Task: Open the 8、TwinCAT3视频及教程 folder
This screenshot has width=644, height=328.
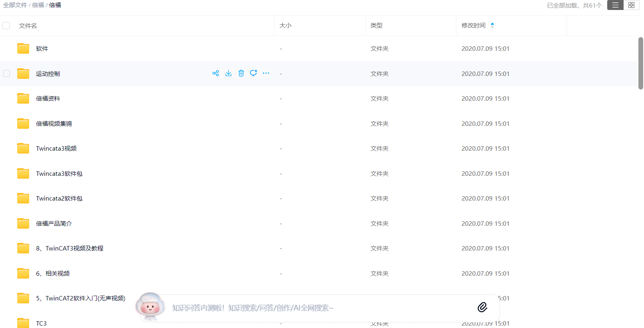Action: [x=70, y=248]
